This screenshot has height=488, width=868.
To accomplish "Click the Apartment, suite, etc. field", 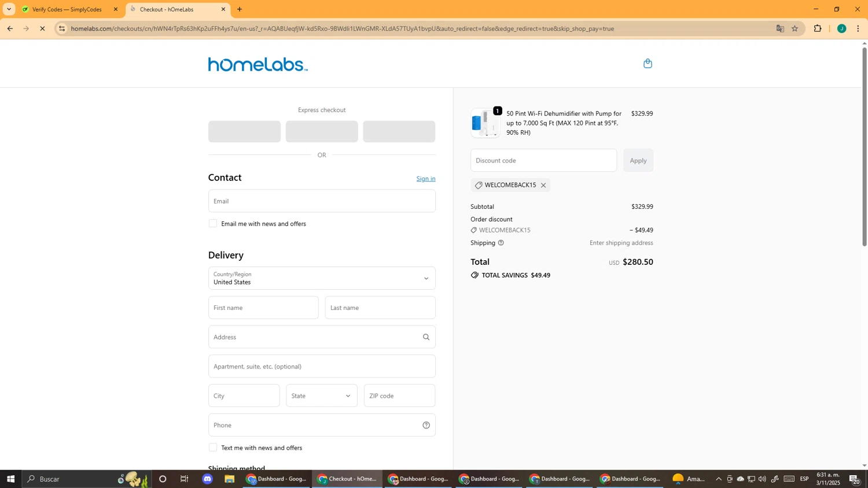I will coord(322,366).
